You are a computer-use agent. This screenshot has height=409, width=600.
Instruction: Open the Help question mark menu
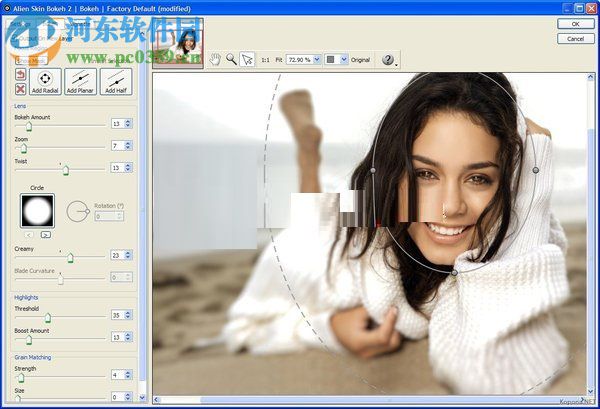point(388,60)
